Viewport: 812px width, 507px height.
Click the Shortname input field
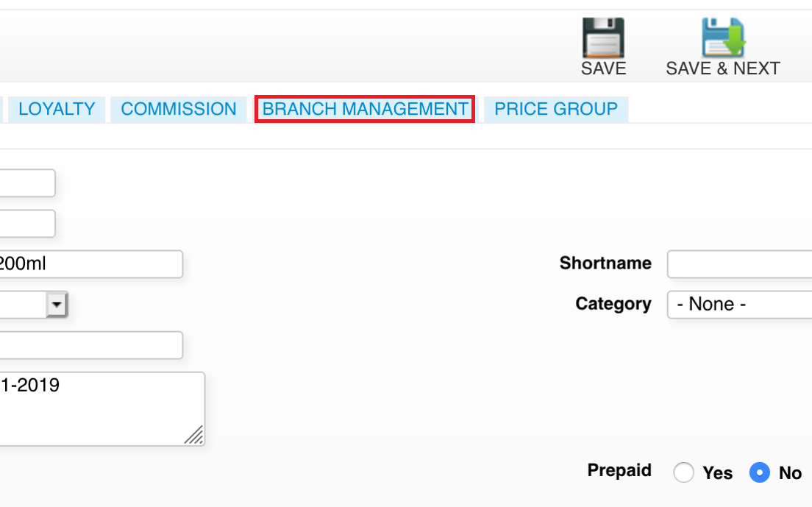coord(739,264)
